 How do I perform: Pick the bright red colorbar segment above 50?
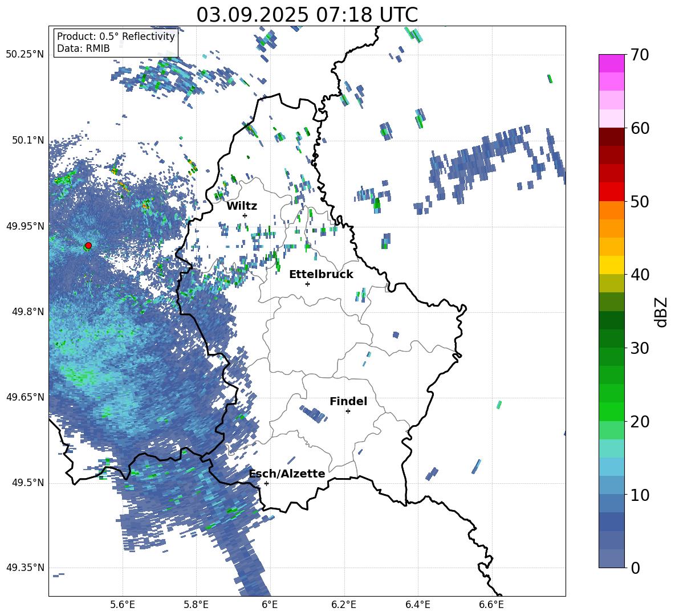pyautogui.click(x=612, y=192)
